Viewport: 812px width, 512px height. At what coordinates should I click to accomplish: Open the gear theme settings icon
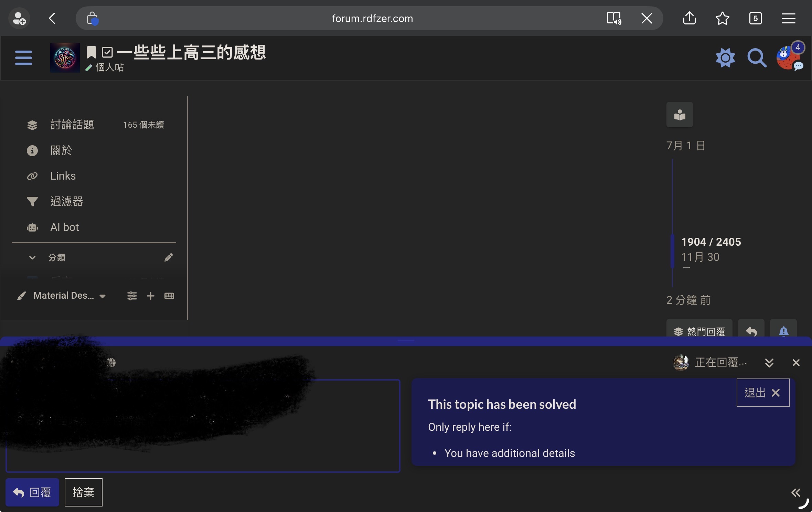point(725,57)
